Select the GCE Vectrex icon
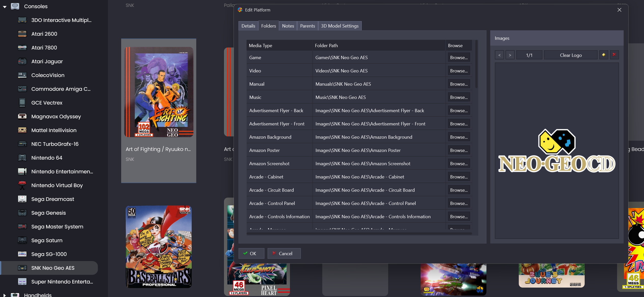This screenshot has height=297, width=644. pos(22,102)
